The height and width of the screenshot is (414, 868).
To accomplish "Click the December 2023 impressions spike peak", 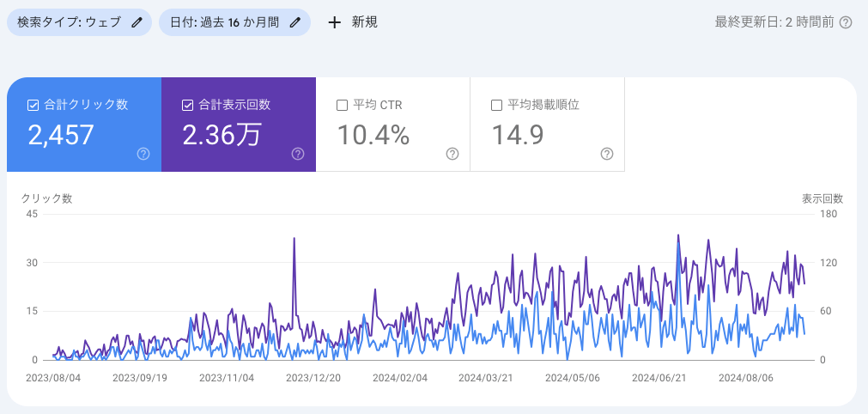I will pos(294,239).
